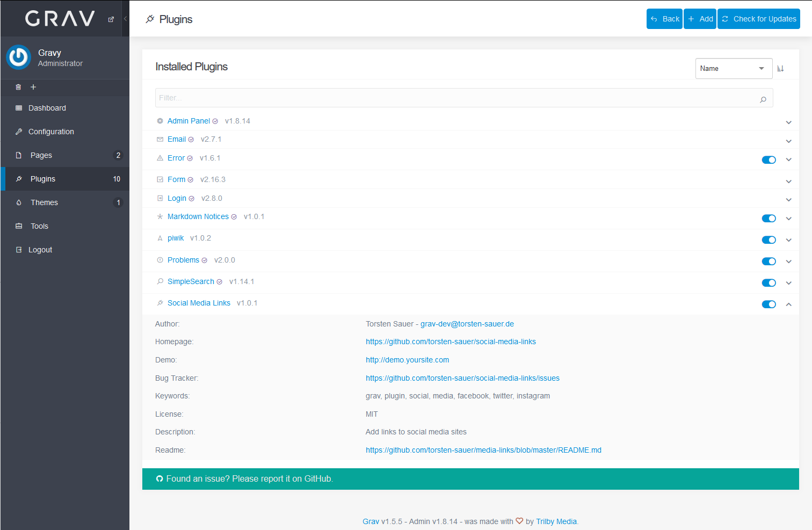
Task: Click the Email verified badge
Action: pos(191,140)
